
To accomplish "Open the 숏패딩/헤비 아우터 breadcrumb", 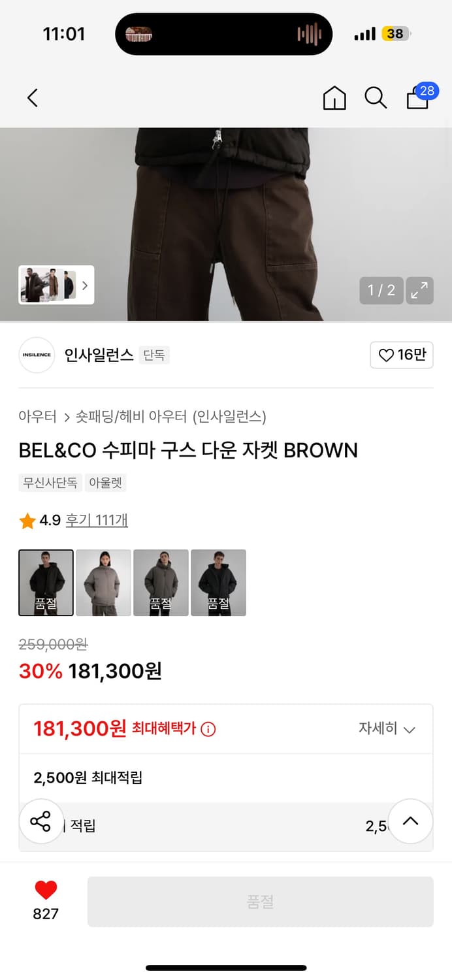I will point(131,416).
